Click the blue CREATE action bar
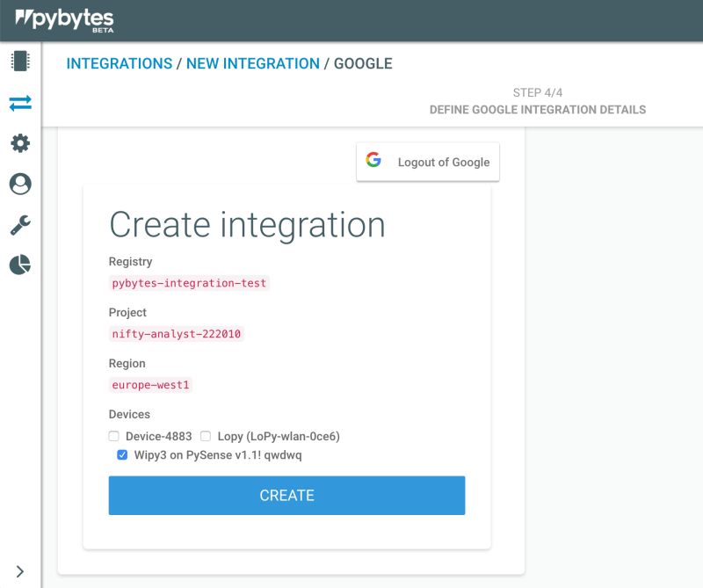Image resolution: width=703 pixels, height=588 pixels. [x=286, y=495]
